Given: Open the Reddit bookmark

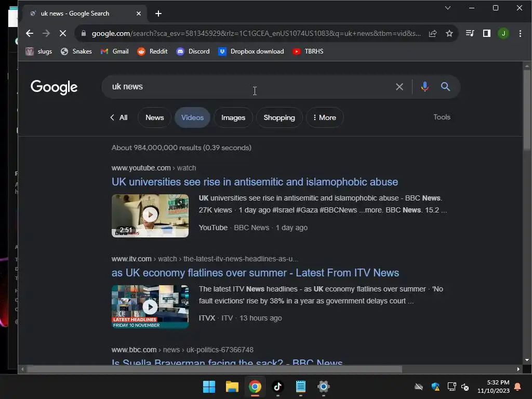Looking at the screenshot, I should pyautogui.click(x=153, y=51).
